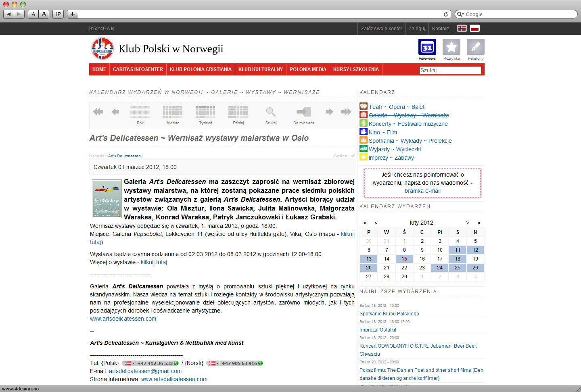Click the Klub Polski club logo
The image size is (581, 392).
(102, 49)
